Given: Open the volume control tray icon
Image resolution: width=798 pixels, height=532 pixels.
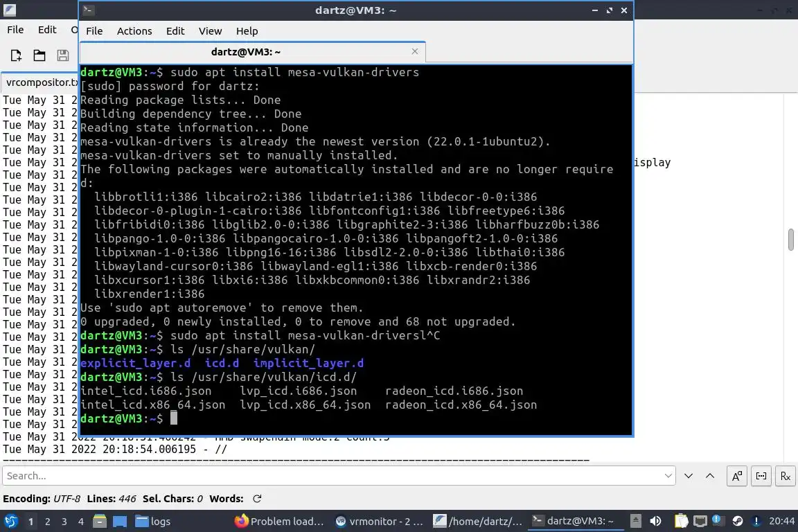Looking at the screenshot, I should point(655,521).
